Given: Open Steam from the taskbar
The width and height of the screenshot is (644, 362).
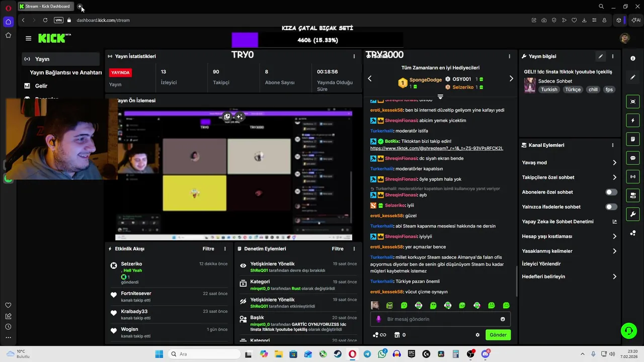Looking at the screenshot, I should click(338, 354).
